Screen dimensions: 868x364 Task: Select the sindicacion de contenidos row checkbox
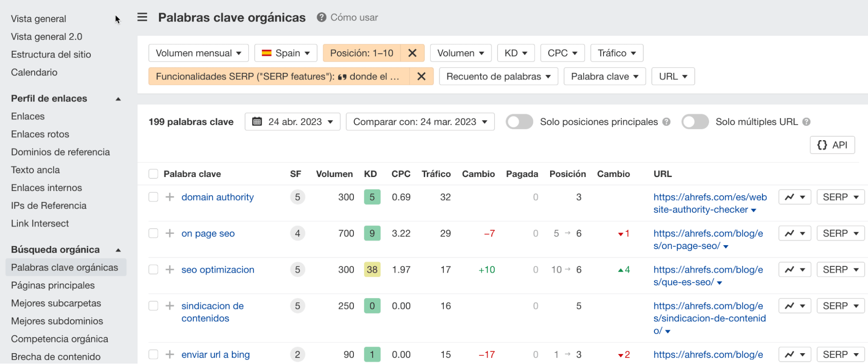pyautogui.click(x=153, y=306)
